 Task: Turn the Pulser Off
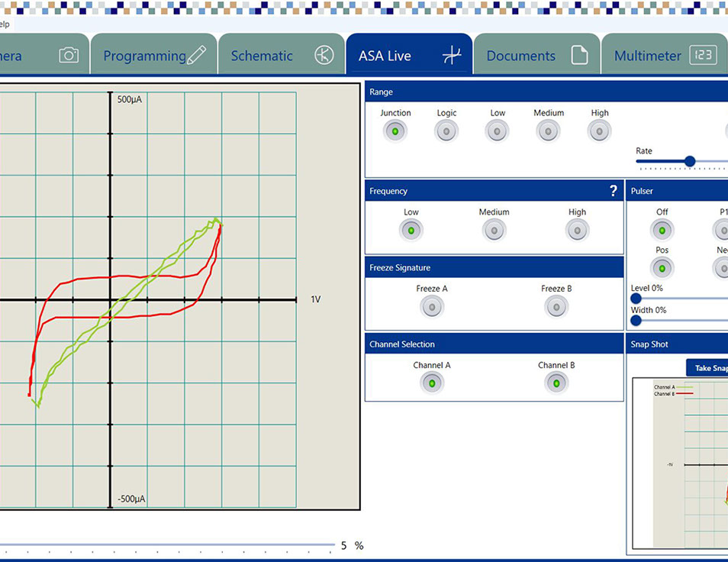662,230
